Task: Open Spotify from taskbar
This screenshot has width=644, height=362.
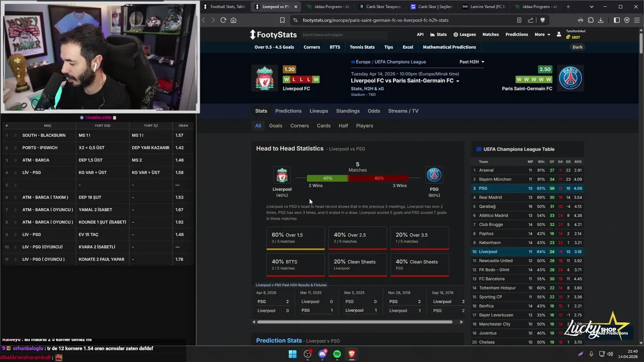Action: (337, 354)
